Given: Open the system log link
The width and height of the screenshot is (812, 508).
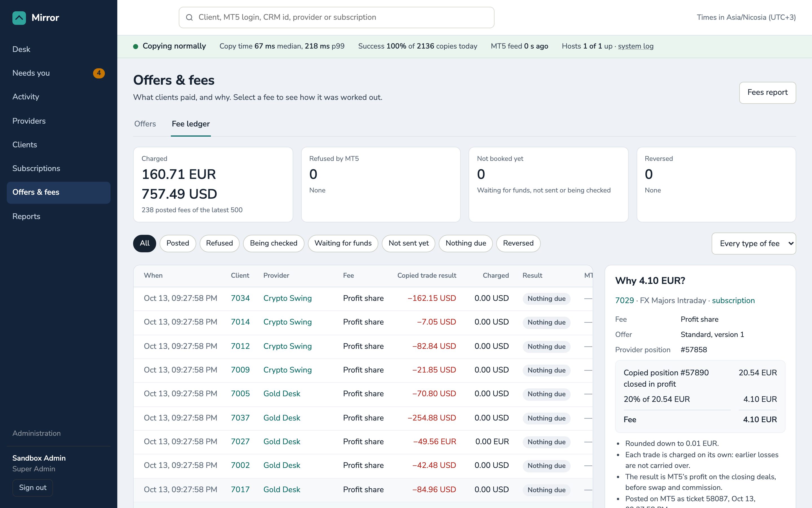Looking at the screenshot, I should point(636,46).
